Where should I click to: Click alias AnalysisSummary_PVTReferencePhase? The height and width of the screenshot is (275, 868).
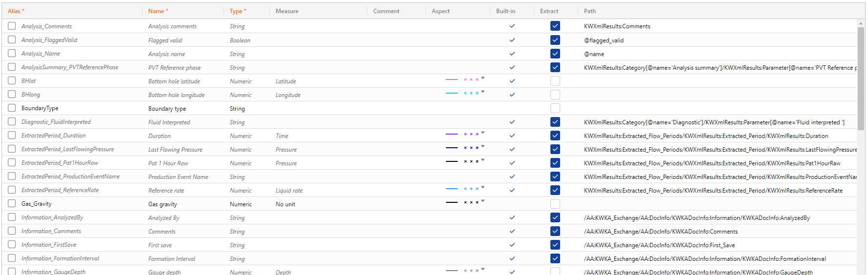tap(70, 67)
